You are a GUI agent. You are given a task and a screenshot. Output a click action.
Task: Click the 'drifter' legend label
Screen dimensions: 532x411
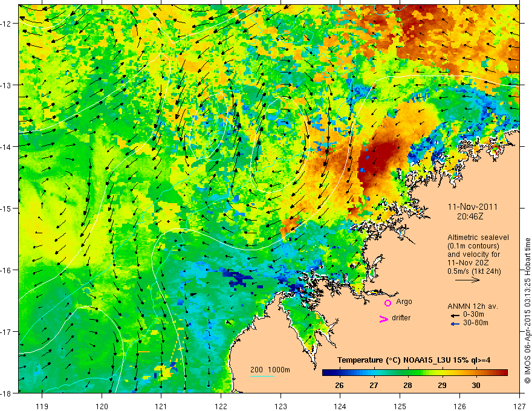click(x=401, y=318)
